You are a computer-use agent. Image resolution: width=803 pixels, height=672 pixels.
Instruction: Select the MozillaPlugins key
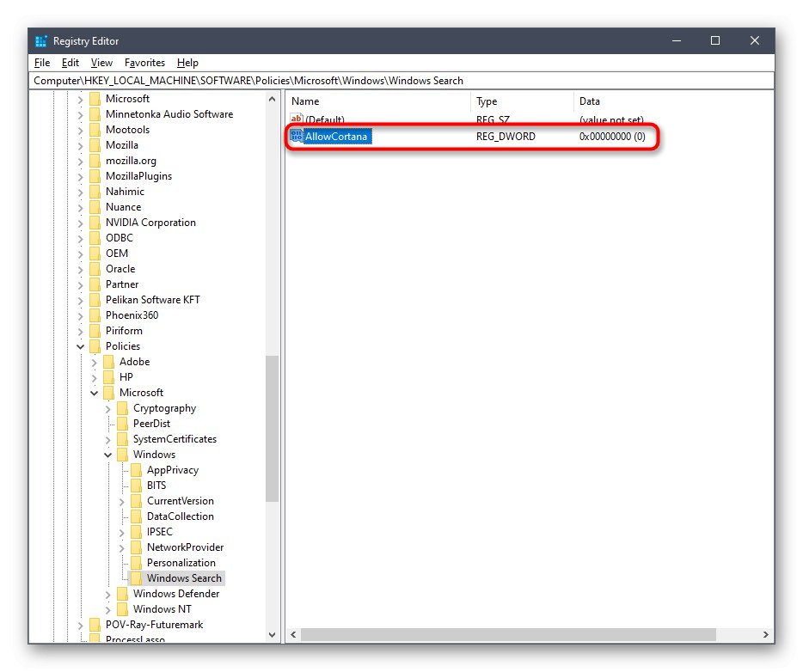(x=138, y=176)
